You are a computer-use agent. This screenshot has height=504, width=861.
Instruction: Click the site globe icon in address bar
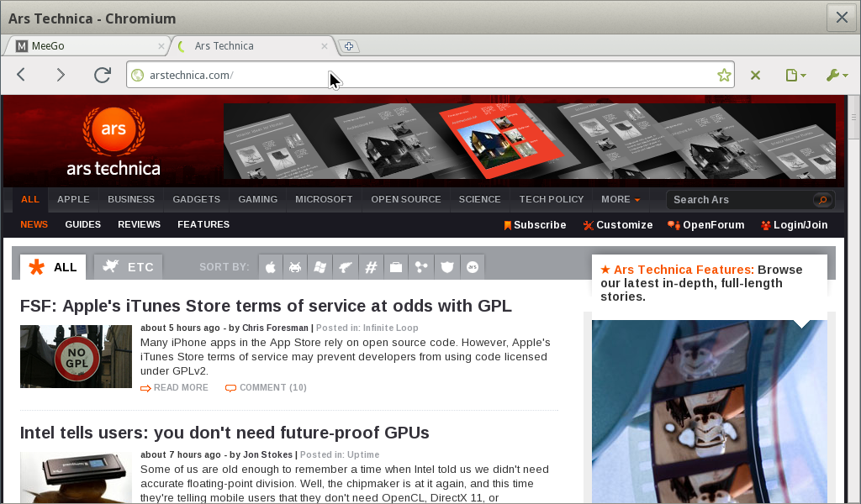(138, 75)
